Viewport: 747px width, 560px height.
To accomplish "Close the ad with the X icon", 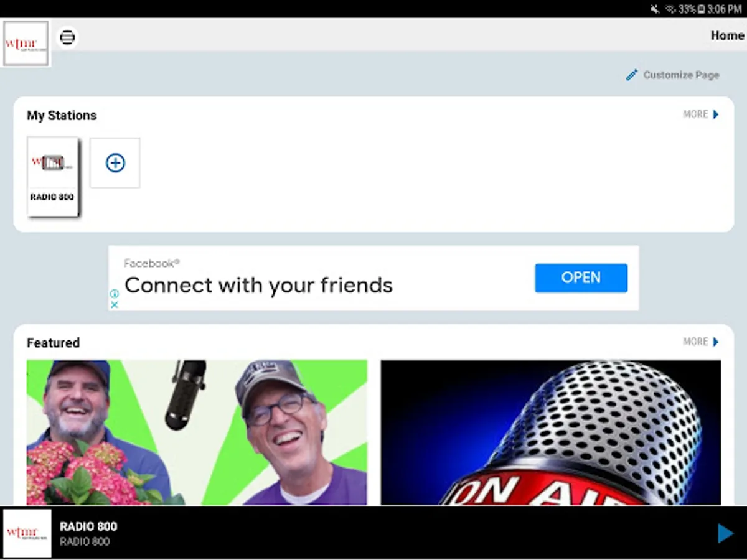I will [x=115, y=305].
